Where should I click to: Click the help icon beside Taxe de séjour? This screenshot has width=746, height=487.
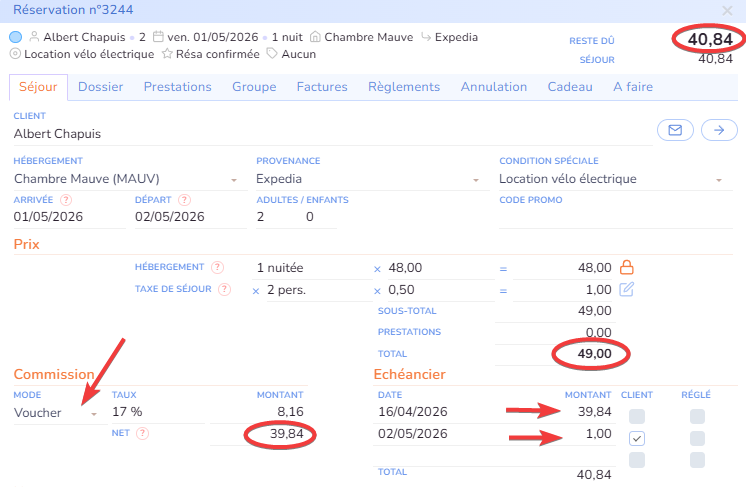pyautogui.click(x=224, y=290)
